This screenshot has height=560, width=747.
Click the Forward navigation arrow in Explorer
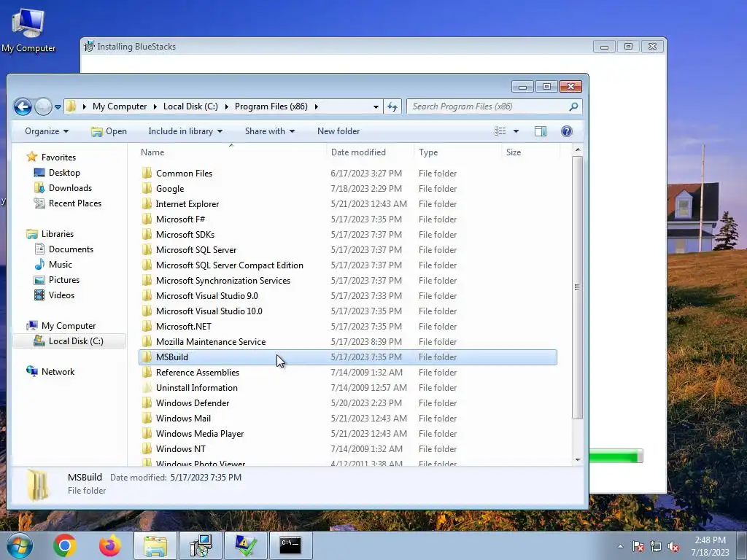pos(43,106)
